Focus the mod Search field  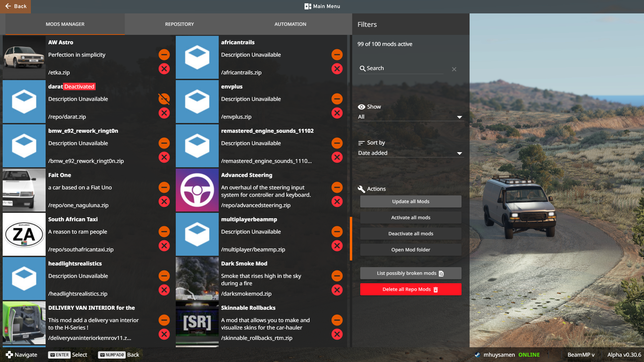(x=401, y=68)
